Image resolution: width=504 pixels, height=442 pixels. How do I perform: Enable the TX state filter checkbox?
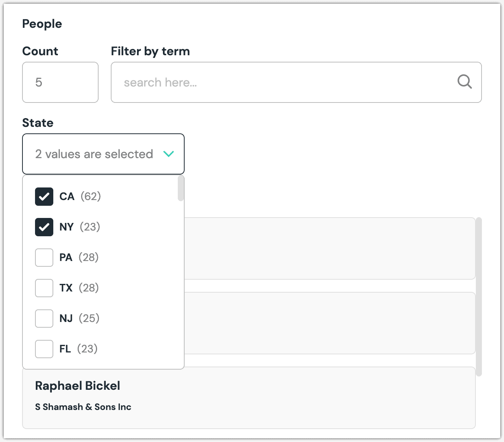tap(44, 288)
